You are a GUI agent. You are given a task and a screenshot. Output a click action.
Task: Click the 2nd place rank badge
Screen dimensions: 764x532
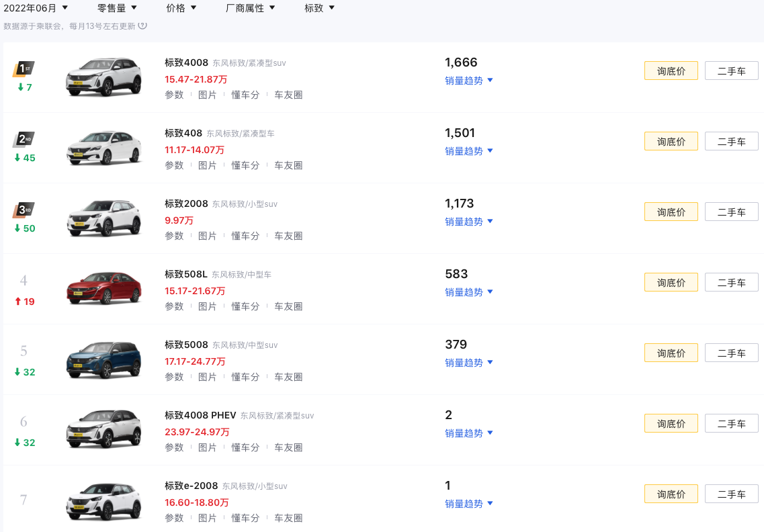24,140
